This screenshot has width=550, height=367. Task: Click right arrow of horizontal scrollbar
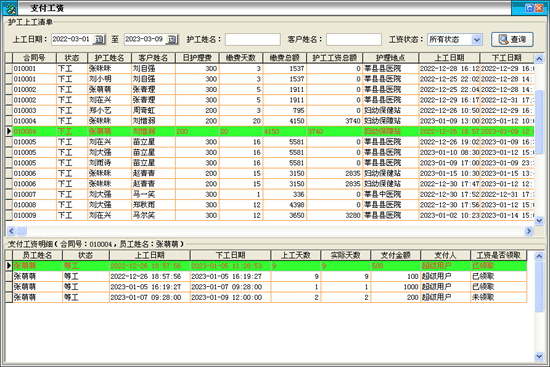pyautogui.click(x=529, y=231)
